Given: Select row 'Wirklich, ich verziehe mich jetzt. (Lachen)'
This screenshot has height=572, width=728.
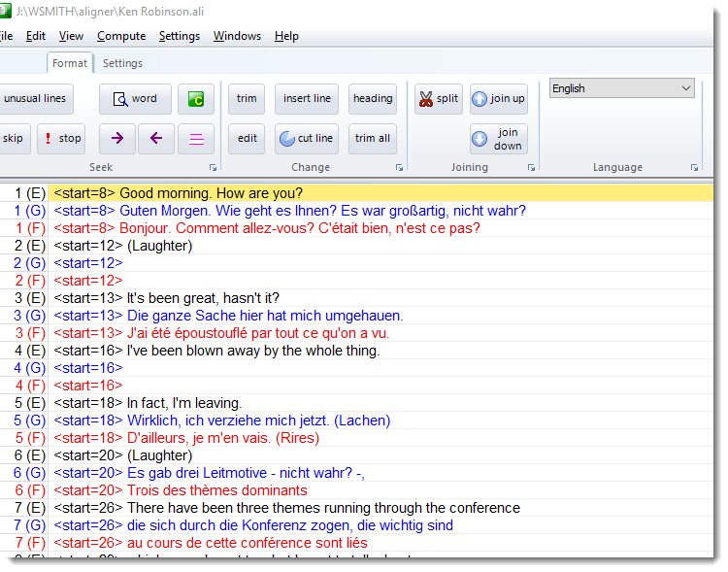Looking at the screenshot, I should [356, 421].
